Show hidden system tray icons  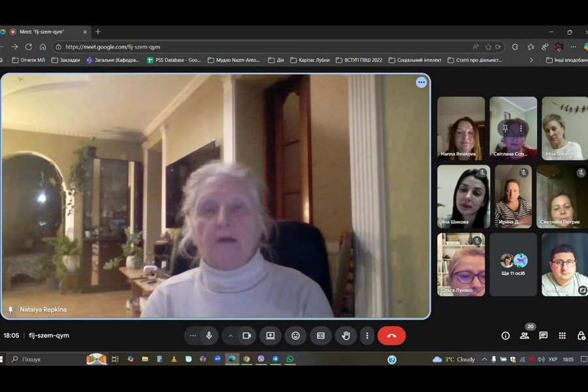(x=484, y=359)
